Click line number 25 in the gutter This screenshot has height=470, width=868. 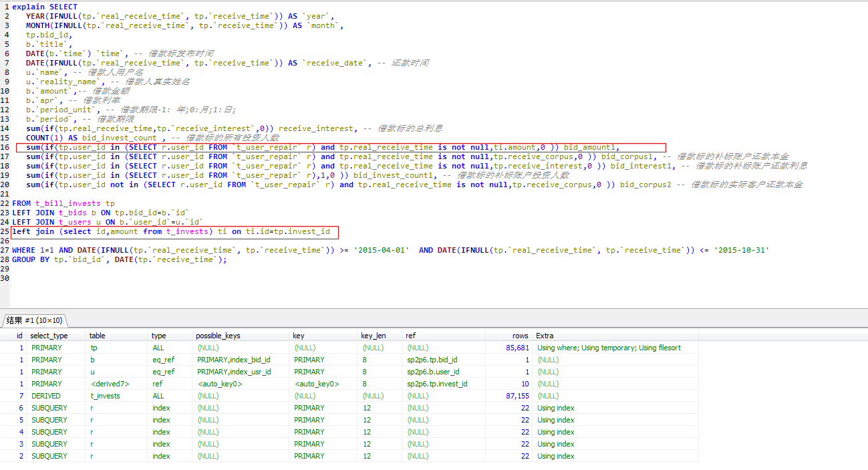pos(5,231)
